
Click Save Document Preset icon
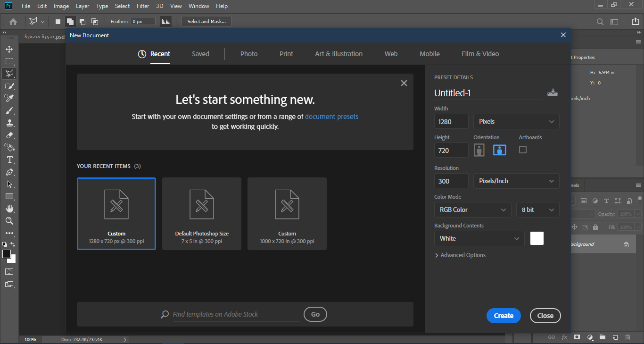(x=553, y=92)
